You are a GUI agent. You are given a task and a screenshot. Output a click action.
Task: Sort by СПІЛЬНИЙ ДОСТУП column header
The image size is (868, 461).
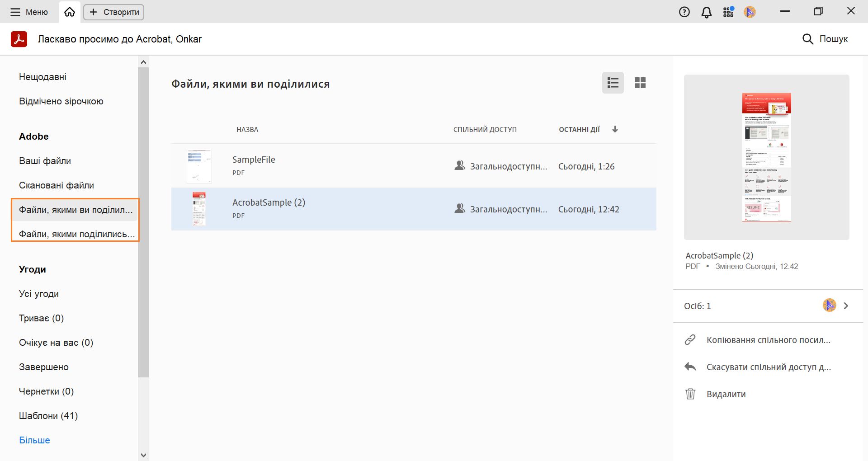(485, 130)
